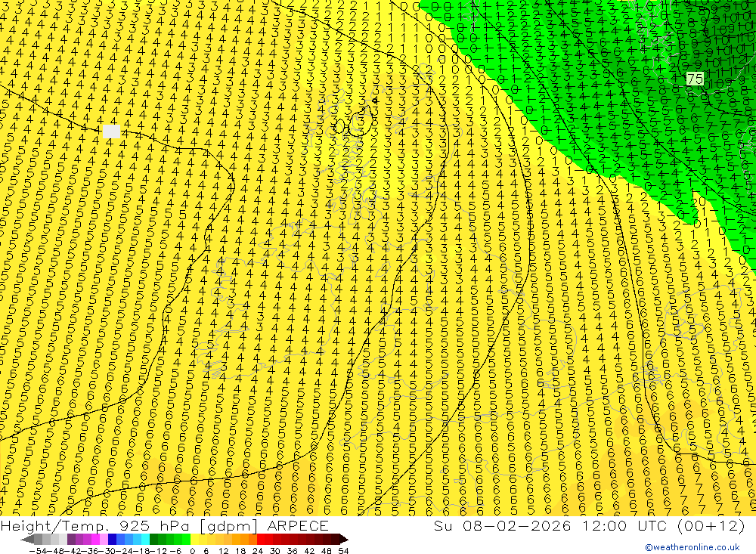The image size is (756, 554).
Task: Pick the bright yellow swatch above 0
Action: pos(195,539)
